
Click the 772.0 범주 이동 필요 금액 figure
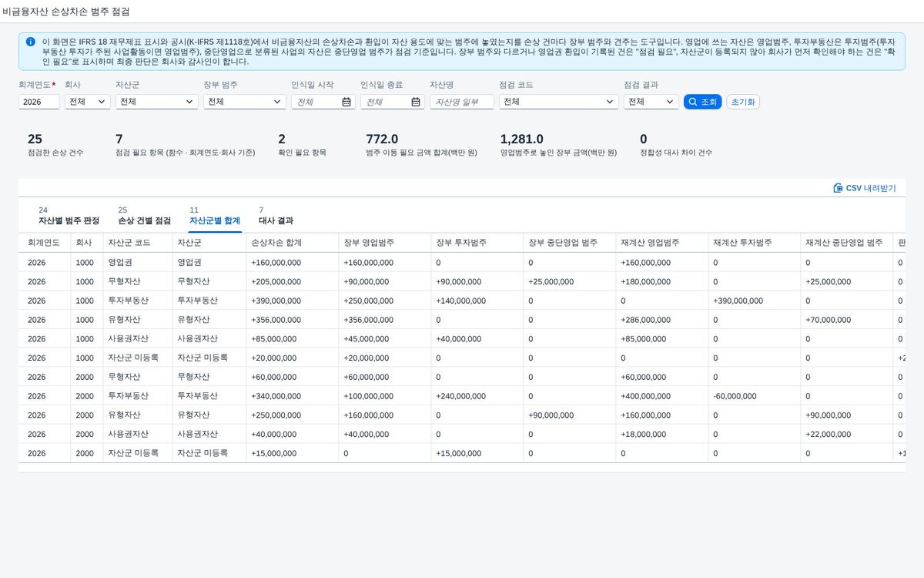coord(382,139)
